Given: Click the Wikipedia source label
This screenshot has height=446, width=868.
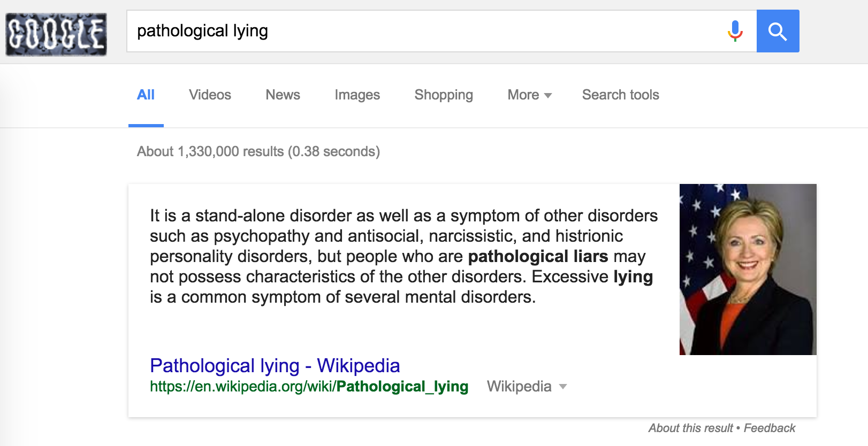Looking at the screenshot, I should click(519, 386).
